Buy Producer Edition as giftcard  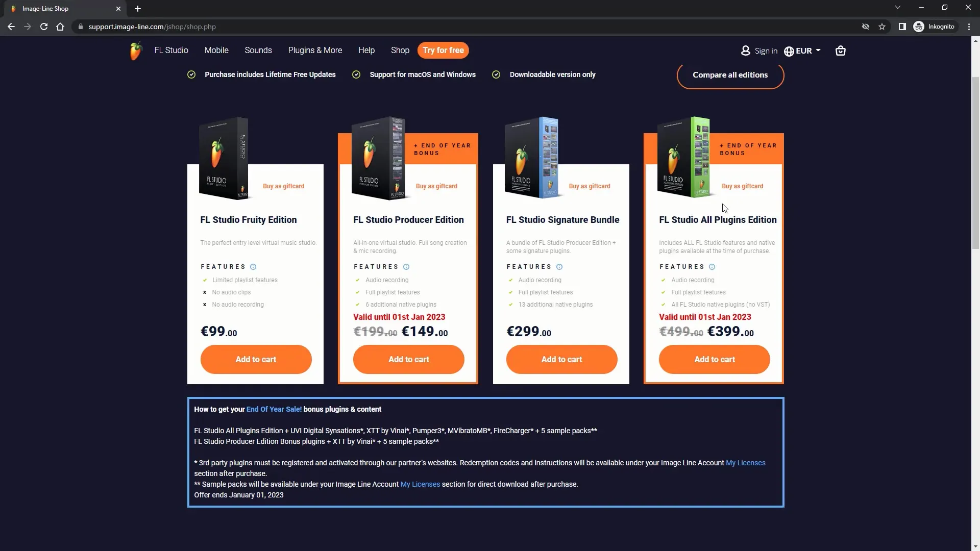pyautogui.click(x=437, y=186)
